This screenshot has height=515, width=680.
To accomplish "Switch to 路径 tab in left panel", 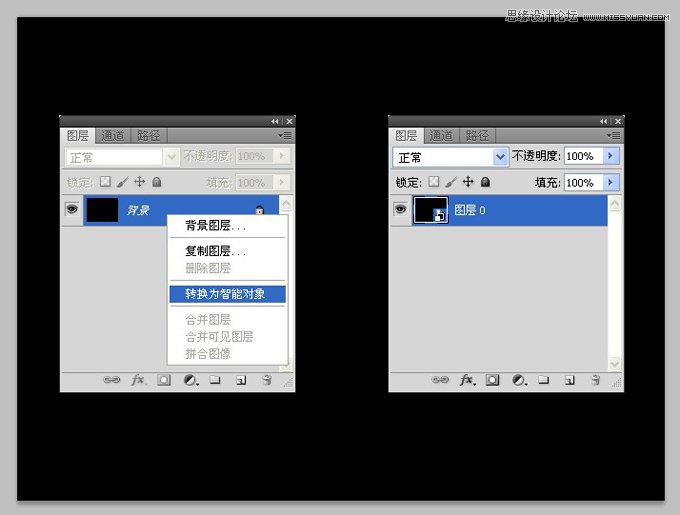I will pos(149,136).
